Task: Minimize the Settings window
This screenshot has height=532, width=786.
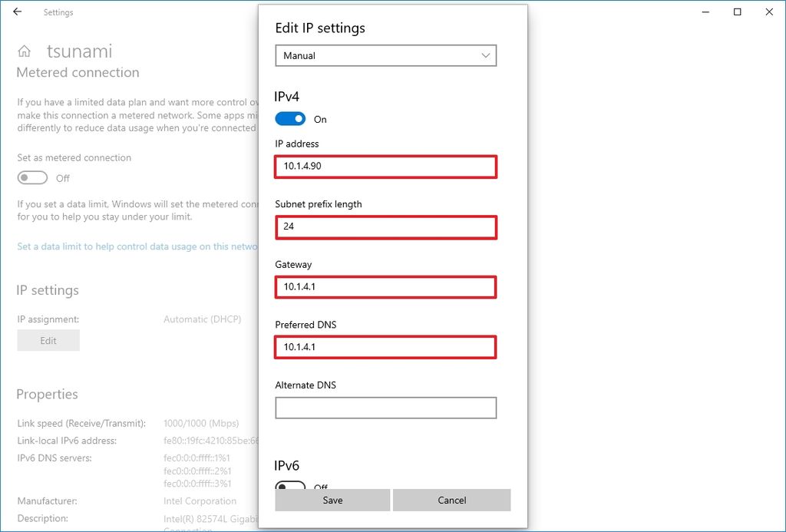Action: tap(704, 12)
